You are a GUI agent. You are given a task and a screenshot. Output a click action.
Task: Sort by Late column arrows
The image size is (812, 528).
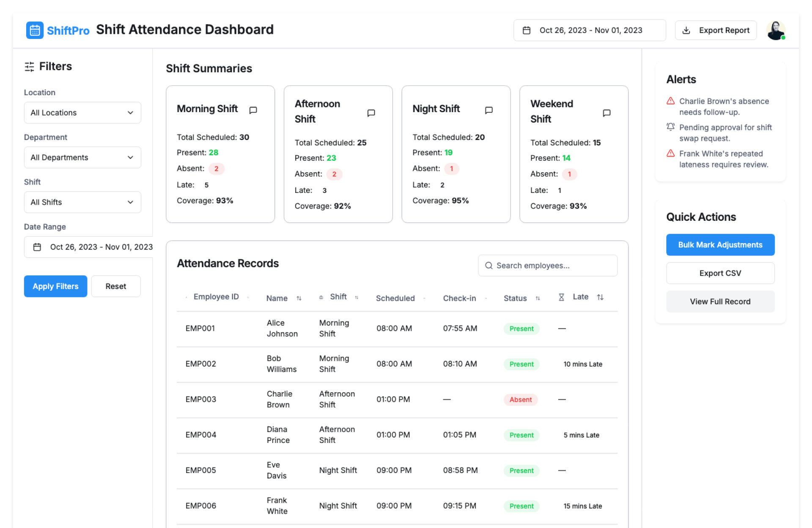(600, 297)
